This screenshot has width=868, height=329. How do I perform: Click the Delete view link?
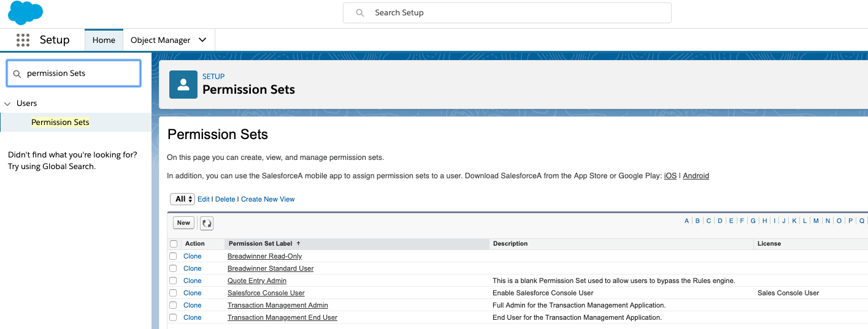(x=225, y=199)
